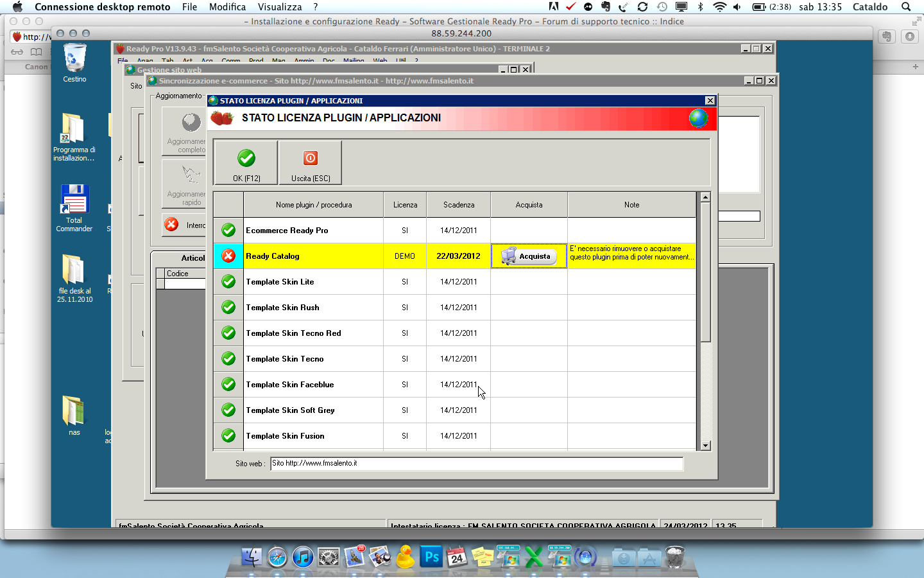Click the Acquista button for Ready Catalog
This screenshot has height=578, width=924.
(x=529, y=256)
